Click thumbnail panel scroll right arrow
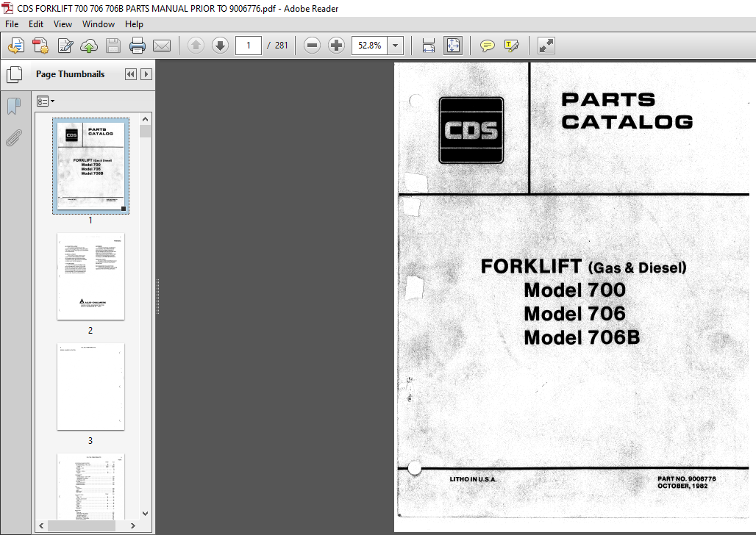Viewport: 756px width, 535px height. pos(132,526)
